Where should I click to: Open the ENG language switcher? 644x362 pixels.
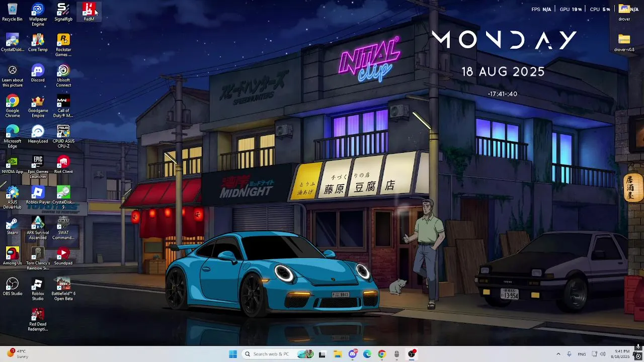click(x=582, y=354)
